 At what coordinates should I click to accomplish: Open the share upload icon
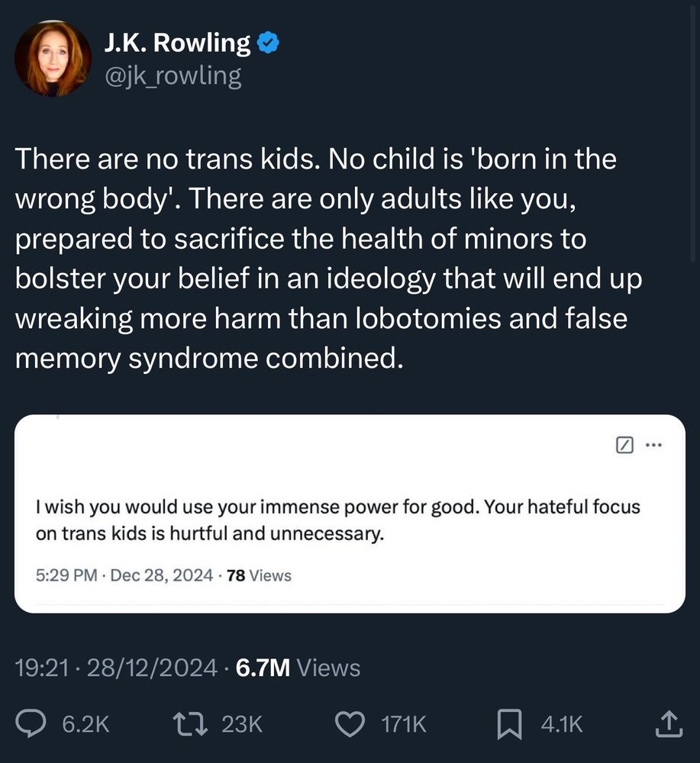(669, 723)
